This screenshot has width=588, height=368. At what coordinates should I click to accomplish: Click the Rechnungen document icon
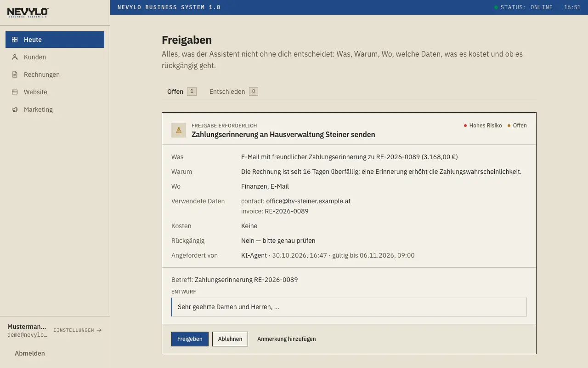tap(15, 75)
